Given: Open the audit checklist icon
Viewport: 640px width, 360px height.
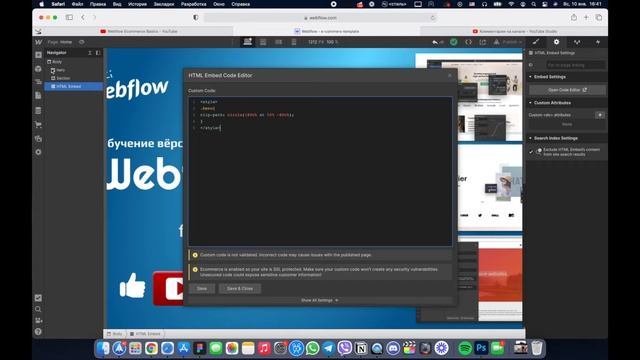Looking at the screenshot, I should [x=38, y=298].
